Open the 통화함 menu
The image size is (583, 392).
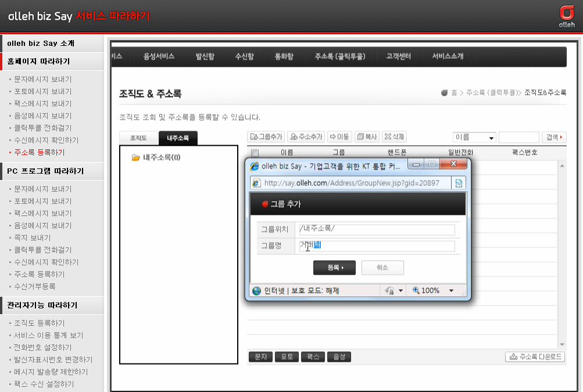tap(284, 56)
